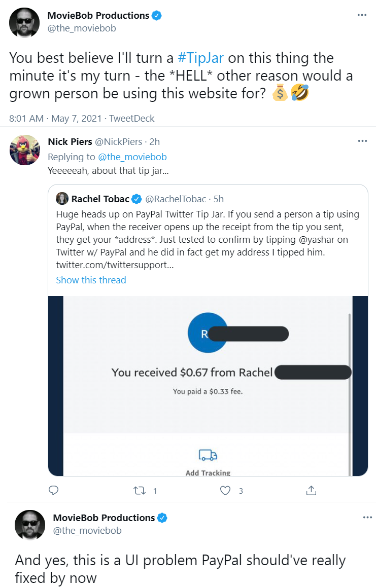The height and width of the screenshot is (588, 376).
Task: Click the verified badge on bottom MovieBob tweet
Action: click(162, 518)
